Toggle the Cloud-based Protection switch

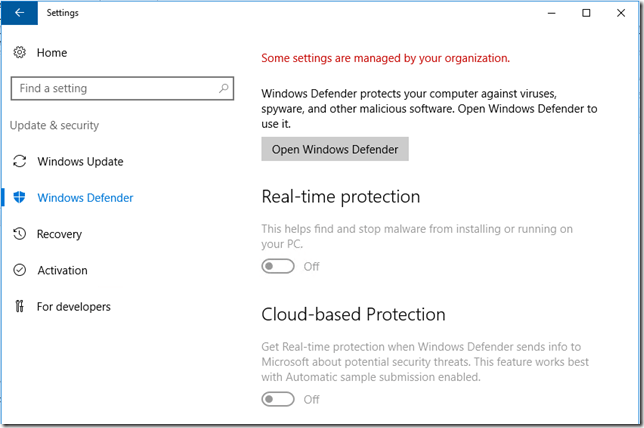tap(278, 399)
